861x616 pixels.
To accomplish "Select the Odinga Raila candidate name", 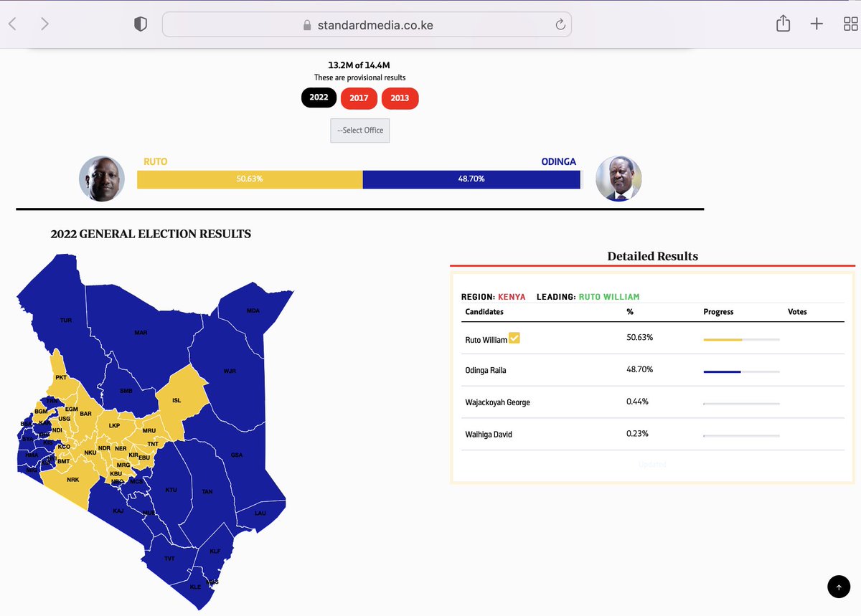I will (486, 370).
